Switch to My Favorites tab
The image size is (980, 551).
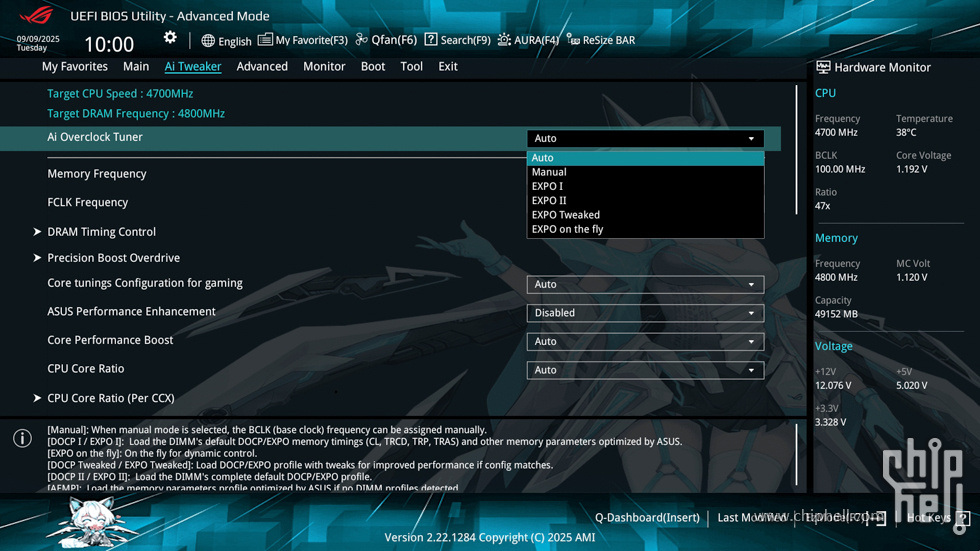[74, 66]
